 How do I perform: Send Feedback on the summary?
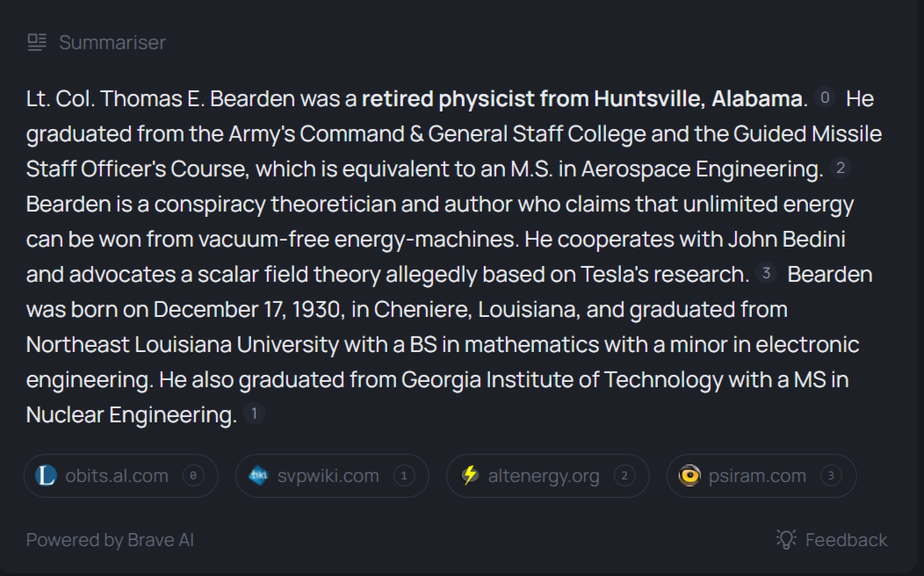pyautogui.click(x=832, y=539)
